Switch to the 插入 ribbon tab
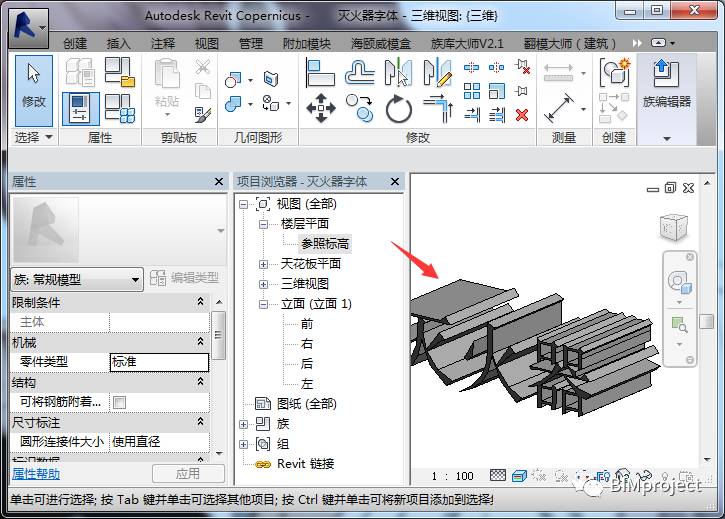This screenshot has width=725, height=519. point(119,44)
